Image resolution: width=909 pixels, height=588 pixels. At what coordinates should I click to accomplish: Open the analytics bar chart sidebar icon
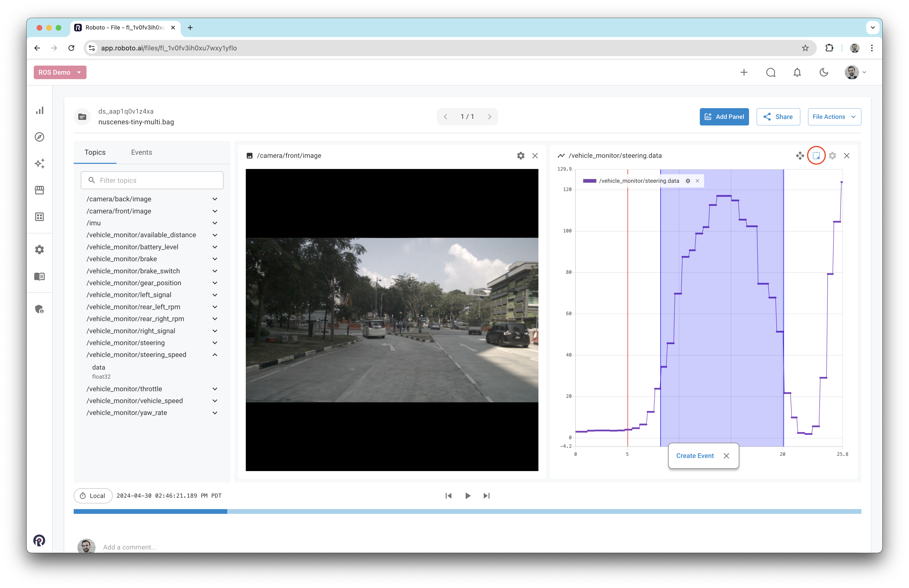(x=40, y=111)
